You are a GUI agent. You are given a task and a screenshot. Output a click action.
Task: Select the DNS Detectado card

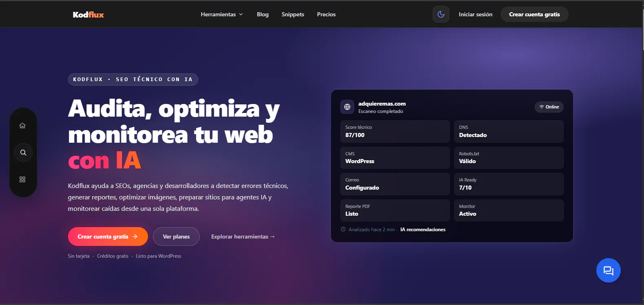pos(509,131)
